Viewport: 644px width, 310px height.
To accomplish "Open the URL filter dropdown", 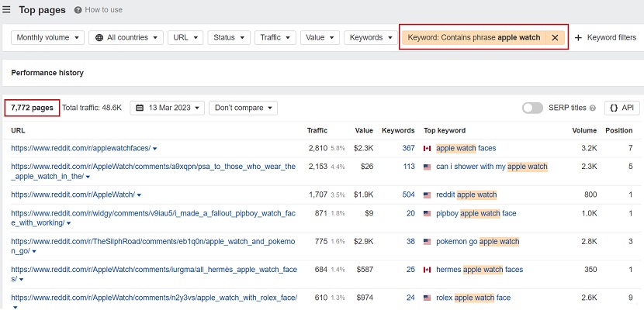I will (185, 37).
